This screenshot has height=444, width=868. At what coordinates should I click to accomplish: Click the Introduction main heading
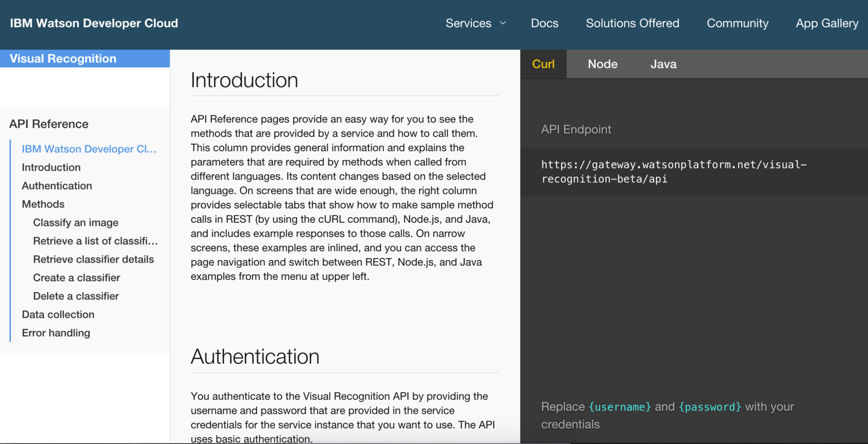coord(244,80)
